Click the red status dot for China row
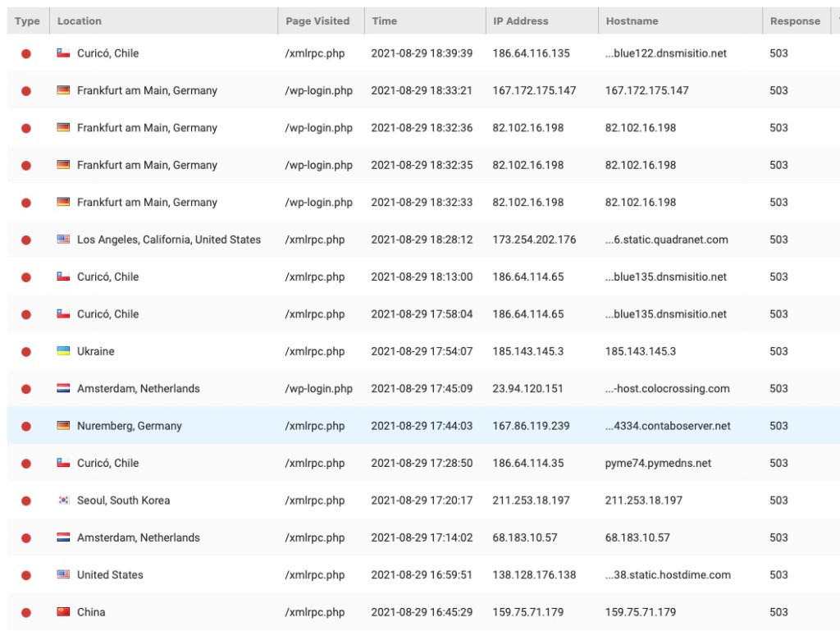This screenshot has height=631, width=840. pyautogui.click(x=26, y=612)
